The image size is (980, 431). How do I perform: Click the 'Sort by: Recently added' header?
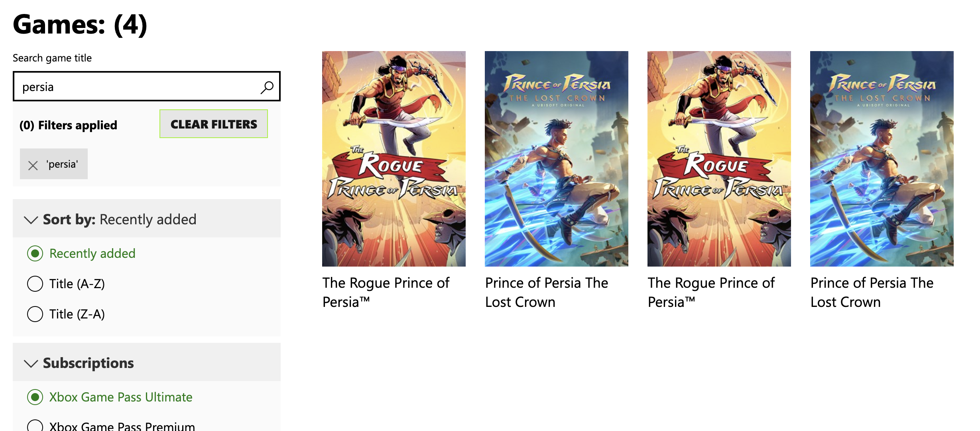point(120,219)
